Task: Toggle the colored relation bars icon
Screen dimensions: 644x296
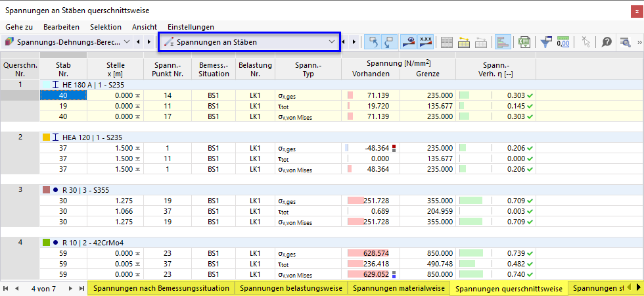Action: tap(502, 42)
